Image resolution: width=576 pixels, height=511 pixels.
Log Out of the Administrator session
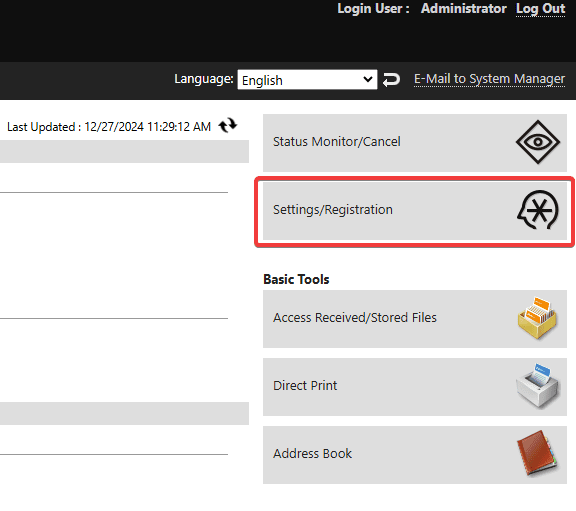pos(540,8)
